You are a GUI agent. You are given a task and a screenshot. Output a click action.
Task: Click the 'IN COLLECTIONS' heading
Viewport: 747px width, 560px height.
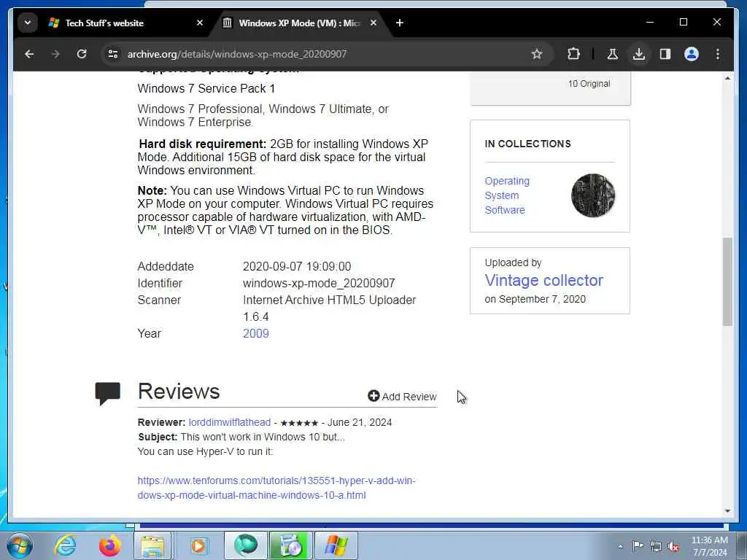527,144
